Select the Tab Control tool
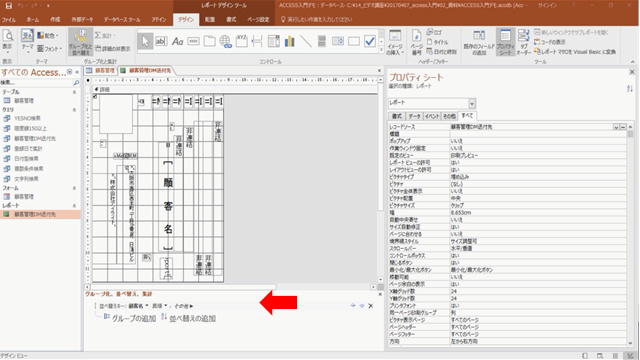This screenshot has width=640, height=360. 209,41
